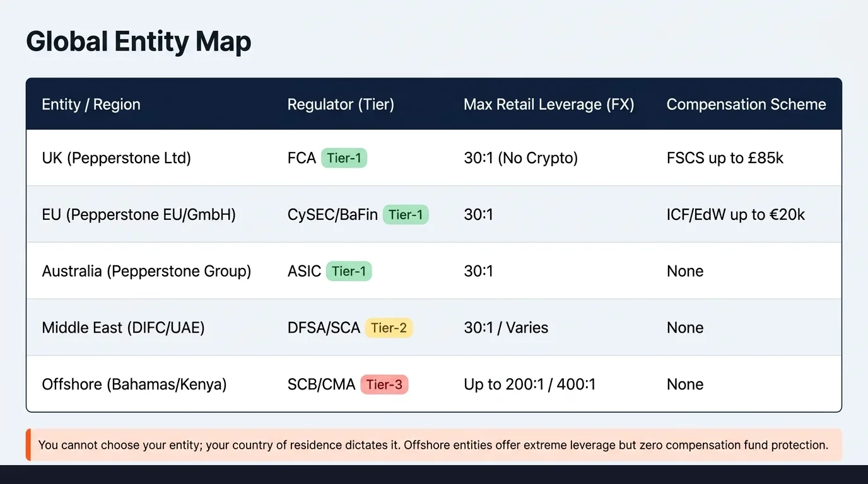Select the "Up to 200:1 / 400:1" cell
868x484 pixels.
click(529, 384)
